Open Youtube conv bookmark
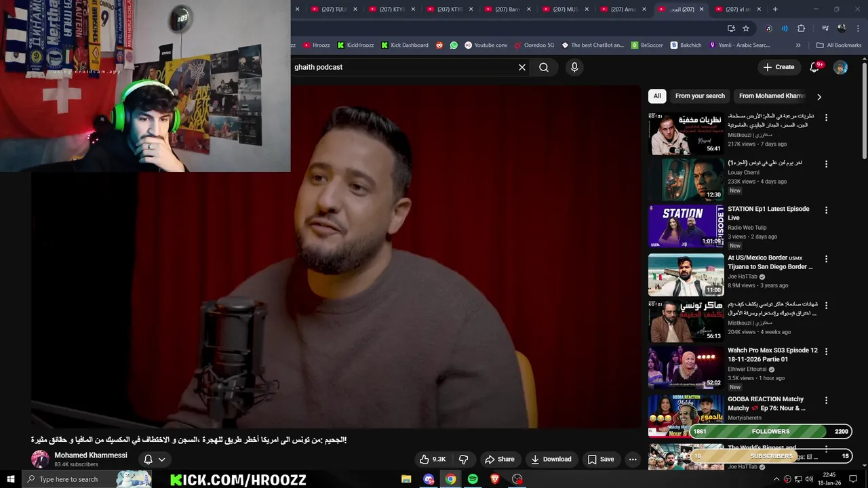This screenshot has height=488, width=868. coord(486,45)
